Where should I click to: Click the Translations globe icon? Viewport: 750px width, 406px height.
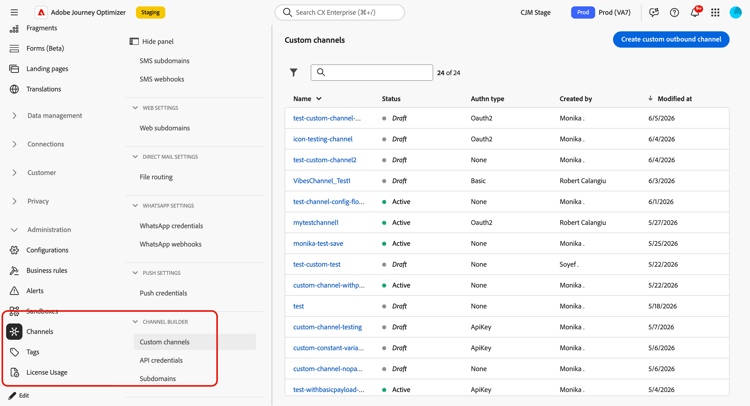coord(14,89)
